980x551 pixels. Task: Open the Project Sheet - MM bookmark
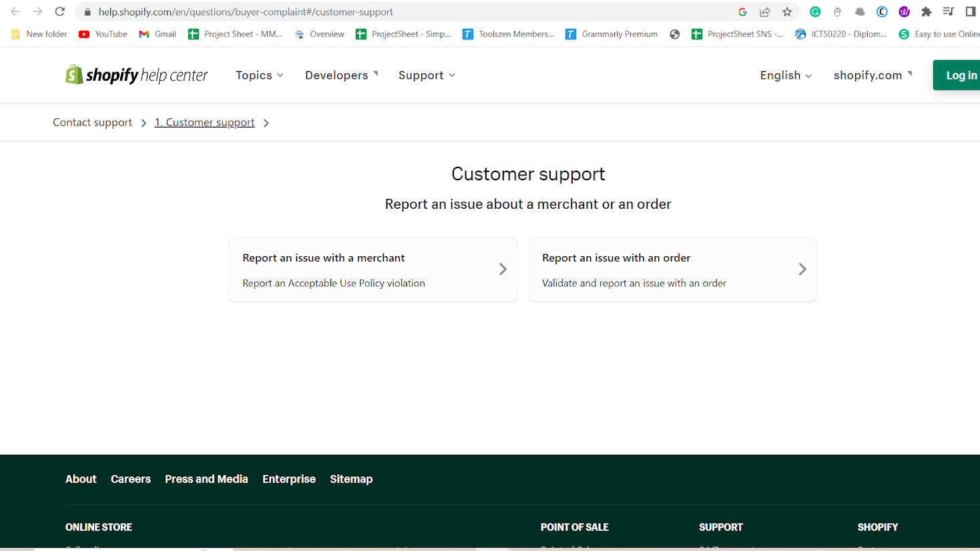[x=235, y=34]
